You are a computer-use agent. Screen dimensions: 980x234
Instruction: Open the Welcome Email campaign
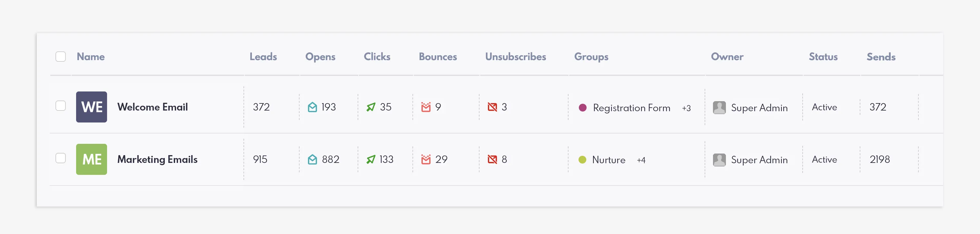pyautogui.click(x=153, y=107)
